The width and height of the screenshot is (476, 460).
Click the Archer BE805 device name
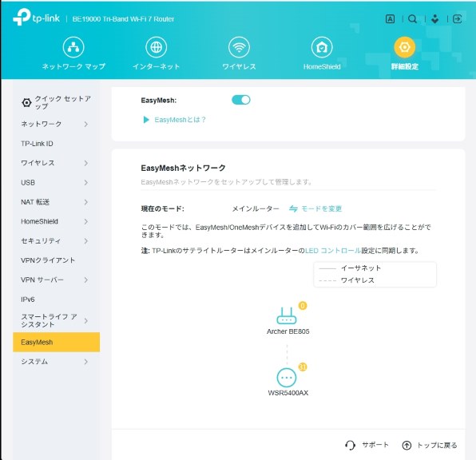pos(288,331)
